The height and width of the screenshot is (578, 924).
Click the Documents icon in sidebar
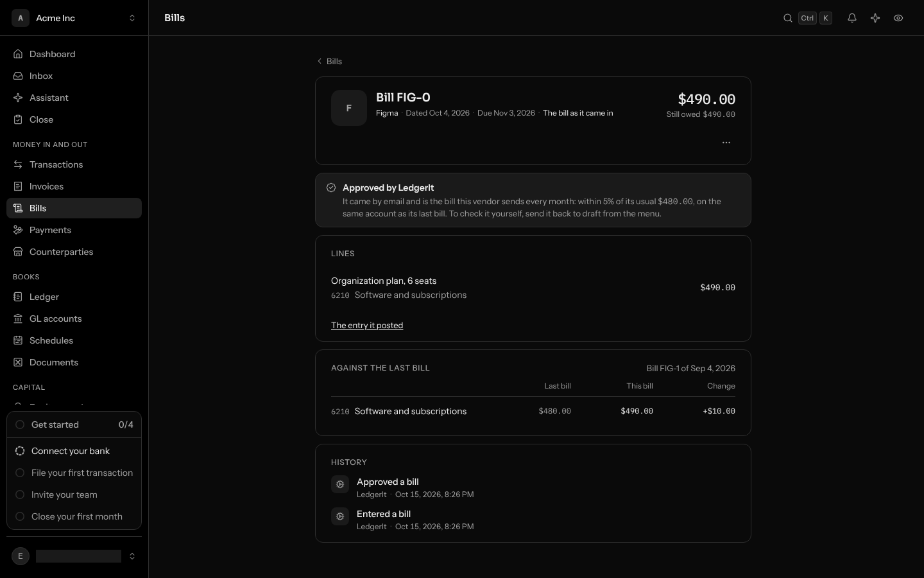coord(18,362)
